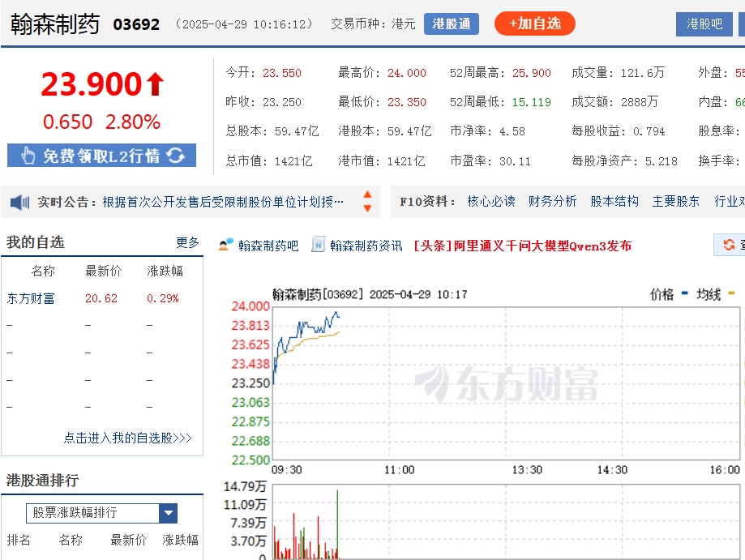Image resolution: width=745 pixels, height=560 pixels.
Task: Open the 实时公告 announcement link
Action: pyautogui.click(x=223, y=203)
